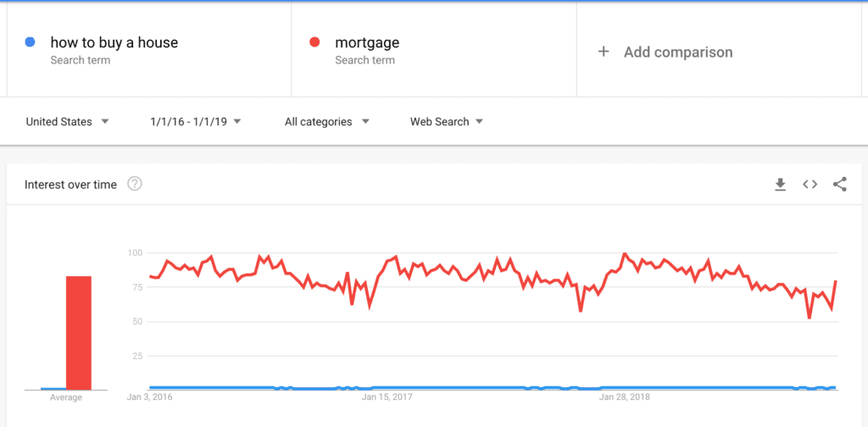The width and height of the screenshot is (868, 427).
Task: Edit the 'how to buy a house' search term
Action: point(149,50)
